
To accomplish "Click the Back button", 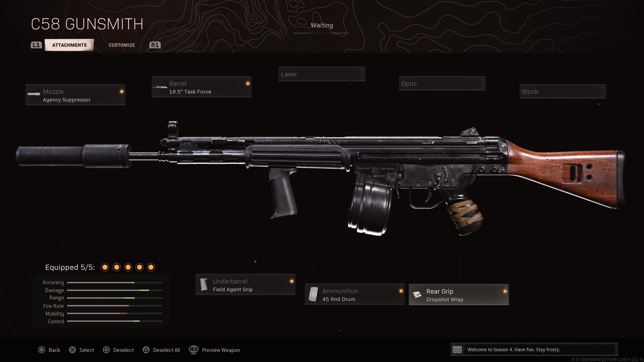I will (49, 350).
